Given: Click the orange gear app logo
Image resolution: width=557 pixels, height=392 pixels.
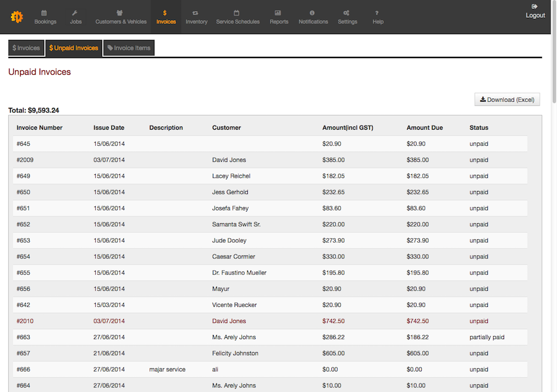Looking at the screenshot, I should point(17,17).
